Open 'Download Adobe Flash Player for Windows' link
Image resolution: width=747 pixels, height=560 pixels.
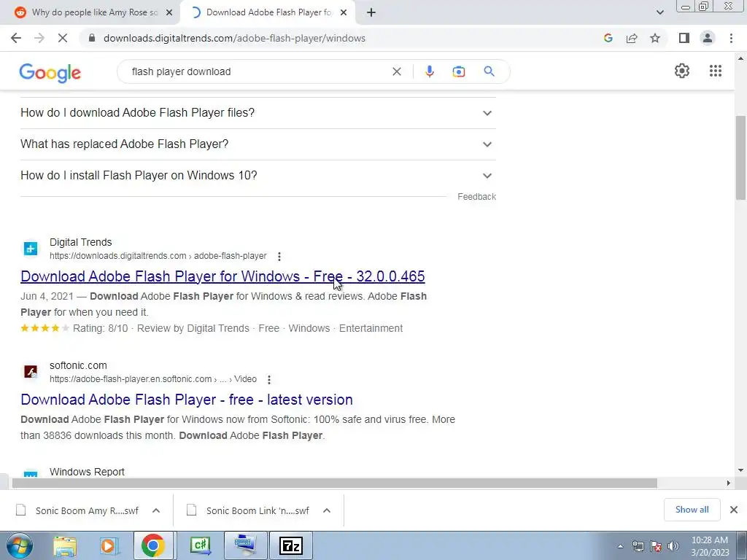tap(222, 276)
